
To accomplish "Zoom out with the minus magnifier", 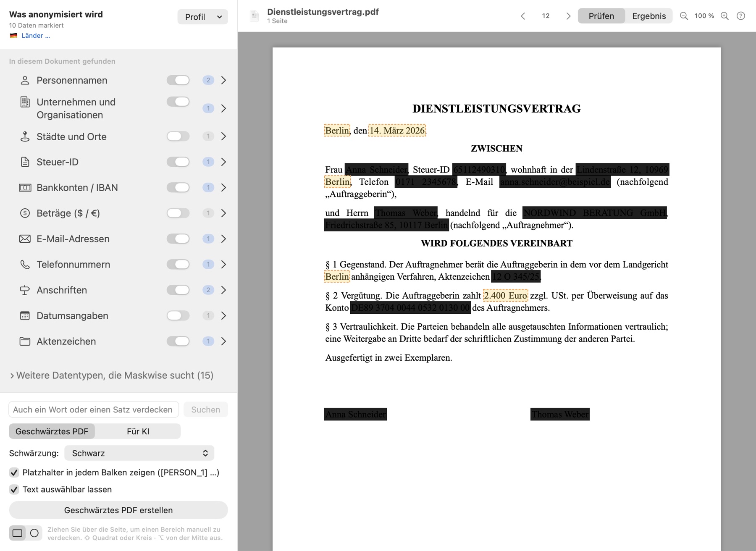I will click(x=684, y=16).
